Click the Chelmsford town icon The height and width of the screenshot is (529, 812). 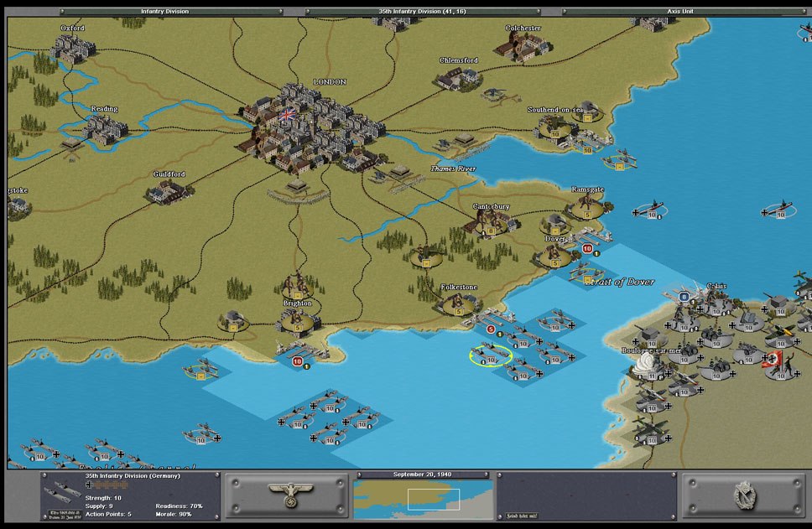point(458,77)
